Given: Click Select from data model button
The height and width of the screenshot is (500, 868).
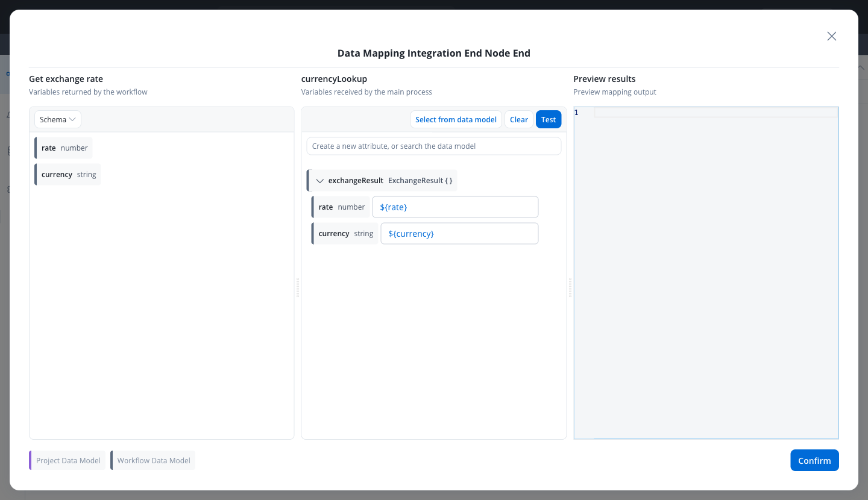Looking at the screenshot, I should click(456, 119).
